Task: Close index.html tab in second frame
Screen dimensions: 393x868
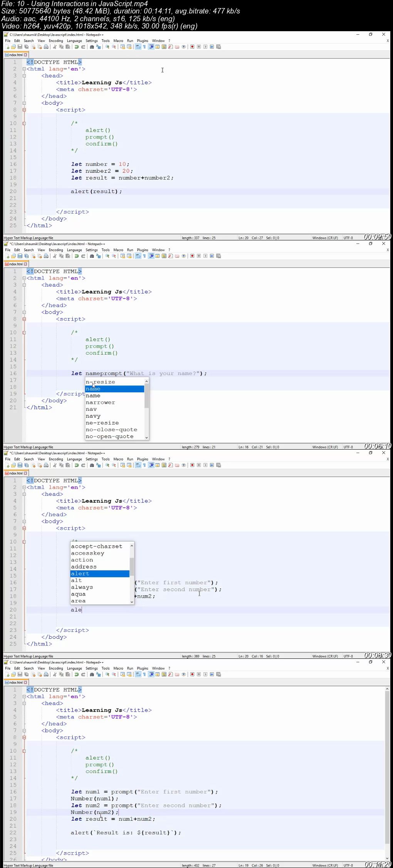Action: pos(26,264)
